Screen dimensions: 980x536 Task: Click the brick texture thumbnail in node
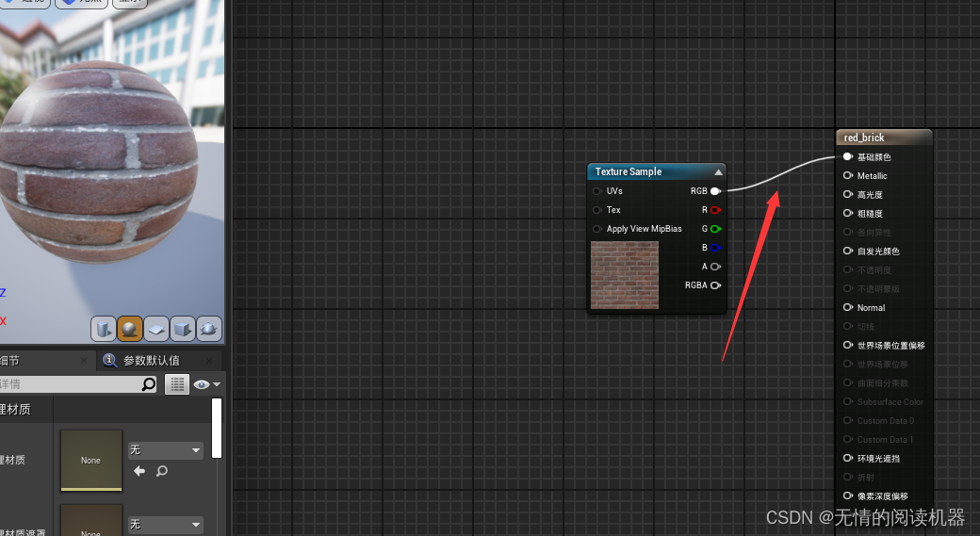pos(625,275)
